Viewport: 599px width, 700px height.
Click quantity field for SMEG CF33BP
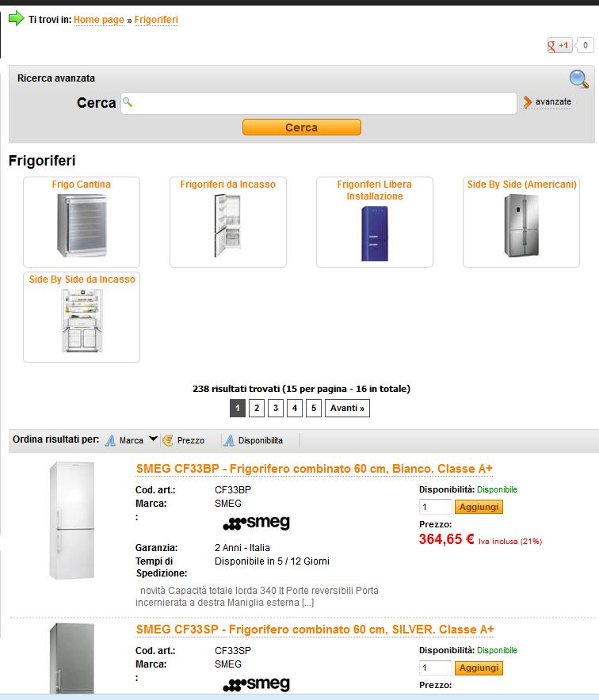(x=435, y=507)
